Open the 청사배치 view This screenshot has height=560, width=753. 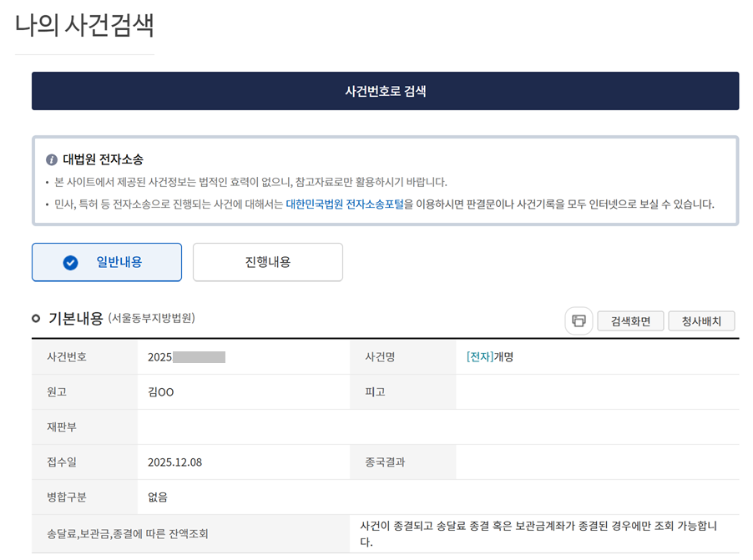[x=701, y=320]
